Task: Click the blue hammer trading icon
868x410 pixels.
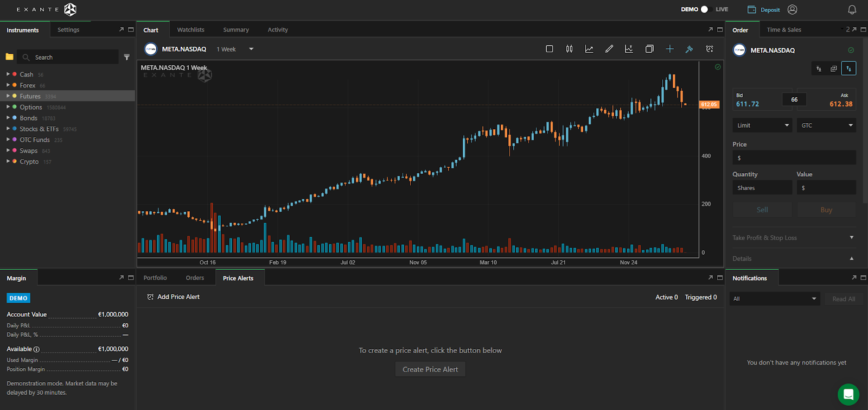Action: click(689, 49)
